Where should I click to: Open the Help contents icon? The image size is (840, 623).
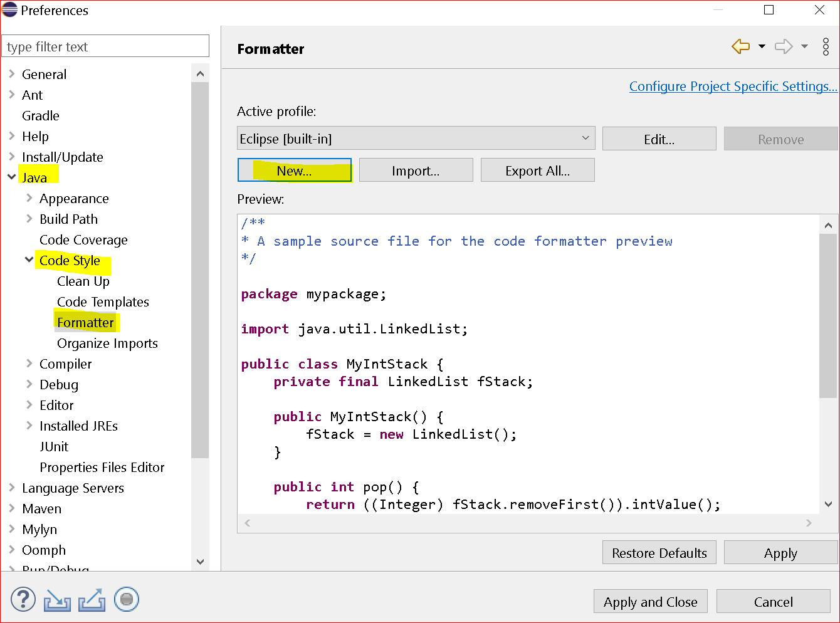point(23,599)
